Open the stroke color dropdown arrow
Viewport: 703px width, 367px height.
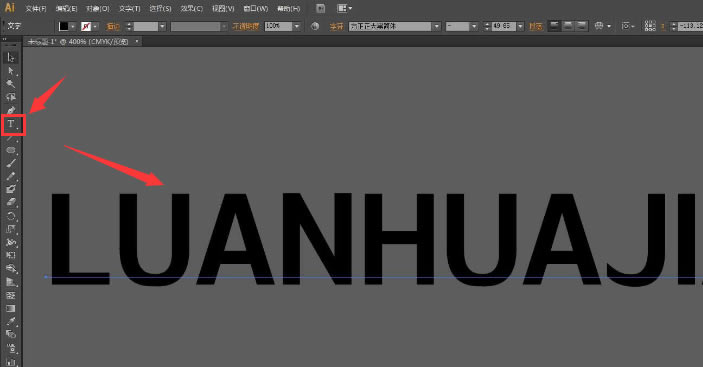(95, 27)
